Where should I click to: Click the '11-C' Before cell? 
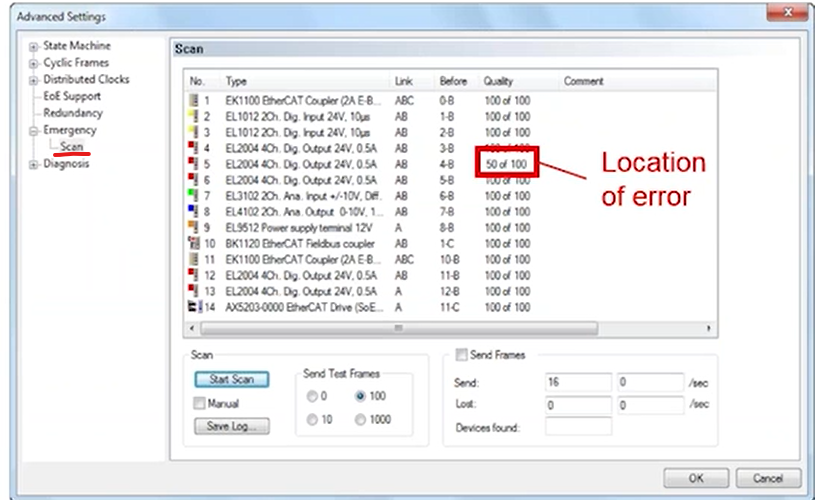tap(449, 307)
